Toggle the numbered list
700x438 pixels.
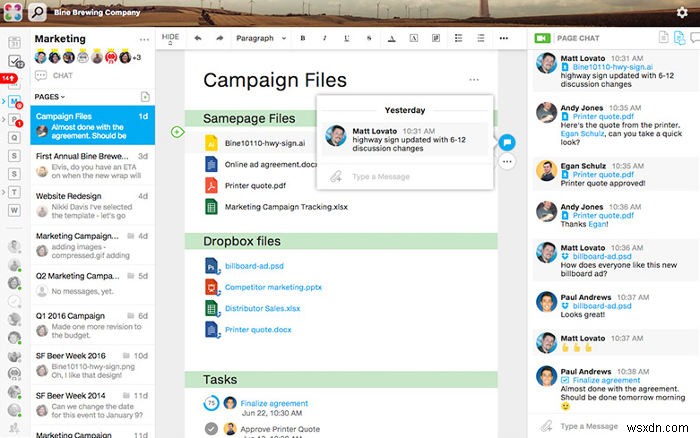[x=481, y=38]
